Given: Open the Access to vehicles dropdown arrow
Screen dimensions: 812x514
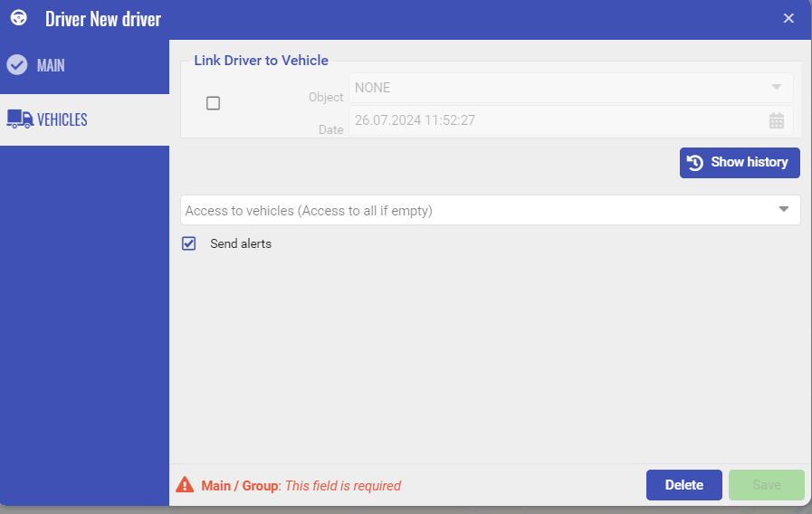Looking at the screenshot, I should click(x=783, y=210).
